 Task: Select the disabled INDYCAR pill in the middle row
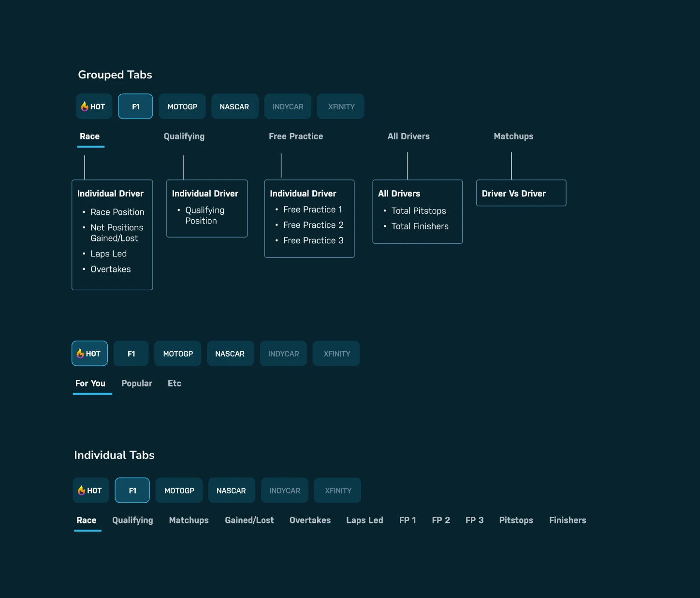[283, 353]
